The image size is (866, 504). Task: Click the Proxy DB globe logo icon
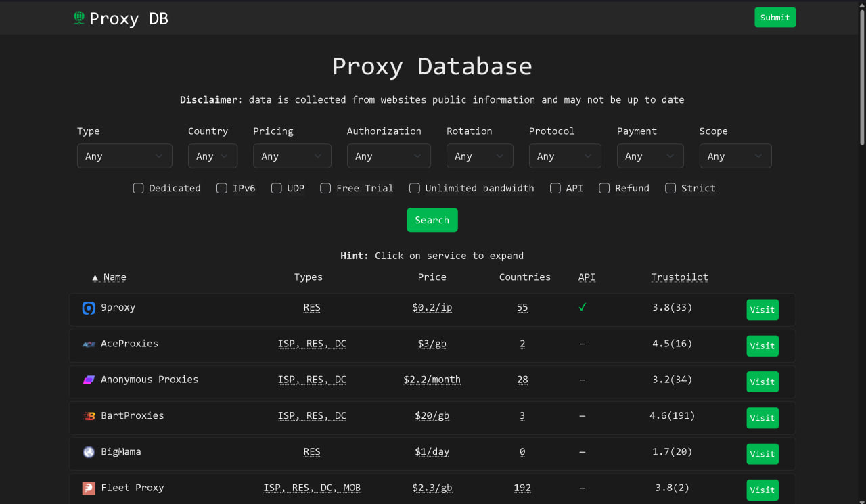[79, 18]
